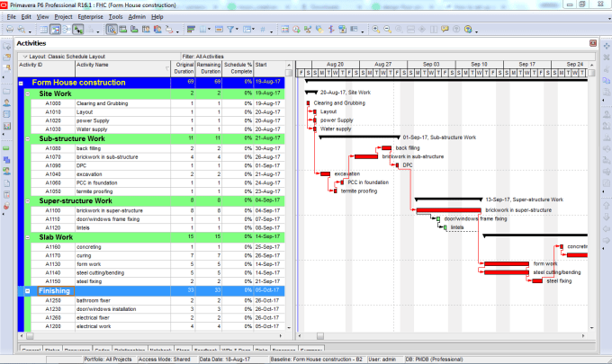Click the Level Resources toolbar icon
Viewport: 612px width, 364px height.
click(x=308, y=30)
